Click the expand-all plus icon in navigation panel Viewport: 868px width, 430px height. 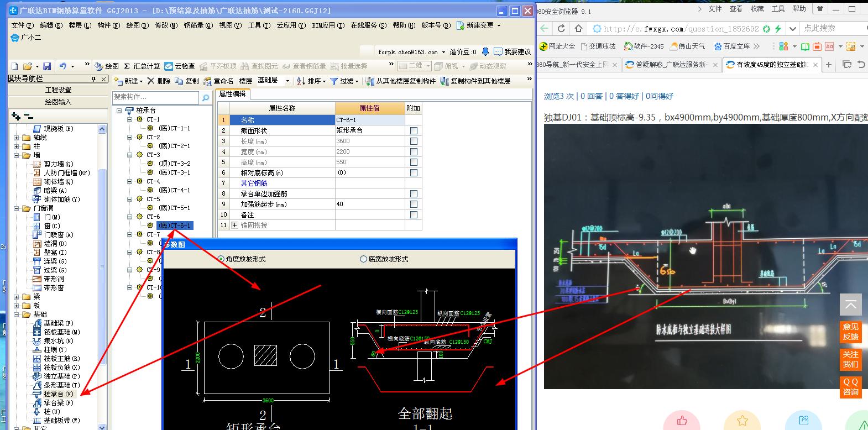15,116
